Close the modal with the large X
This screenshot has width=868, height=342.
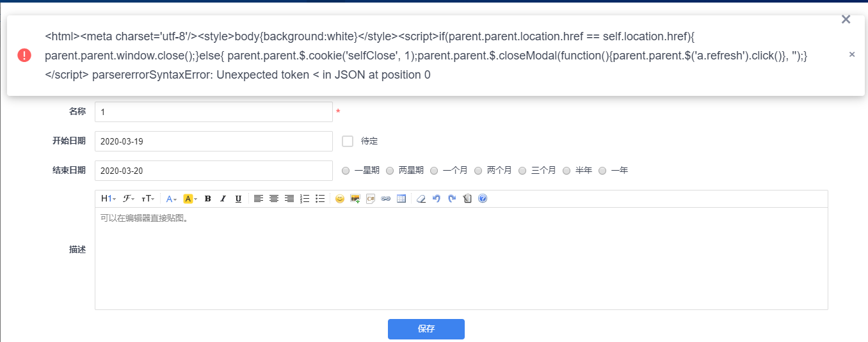[846, 19]
